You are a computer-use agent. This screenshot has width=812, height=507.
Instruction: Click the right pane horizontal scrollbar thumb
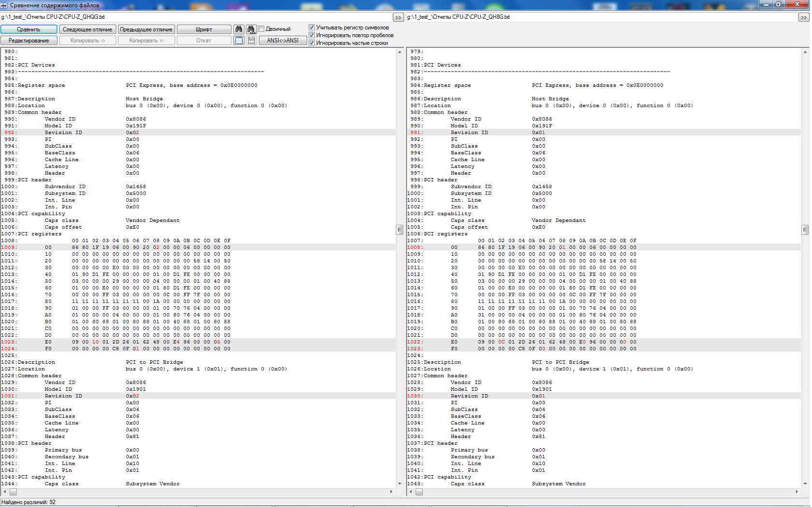pos(419,492)
